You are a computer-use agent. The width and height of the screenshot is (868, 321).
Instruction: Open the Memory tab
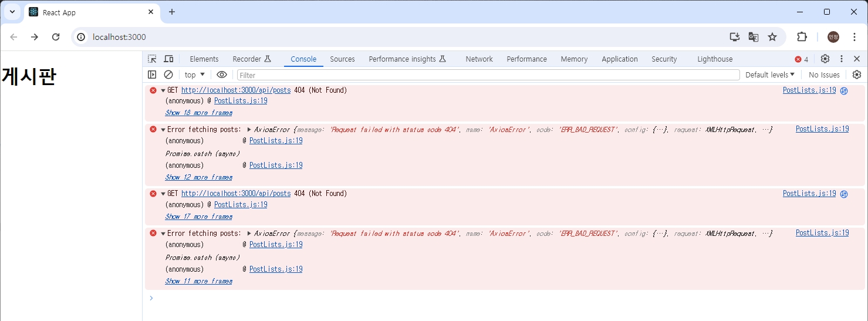(x=574, y=59)
